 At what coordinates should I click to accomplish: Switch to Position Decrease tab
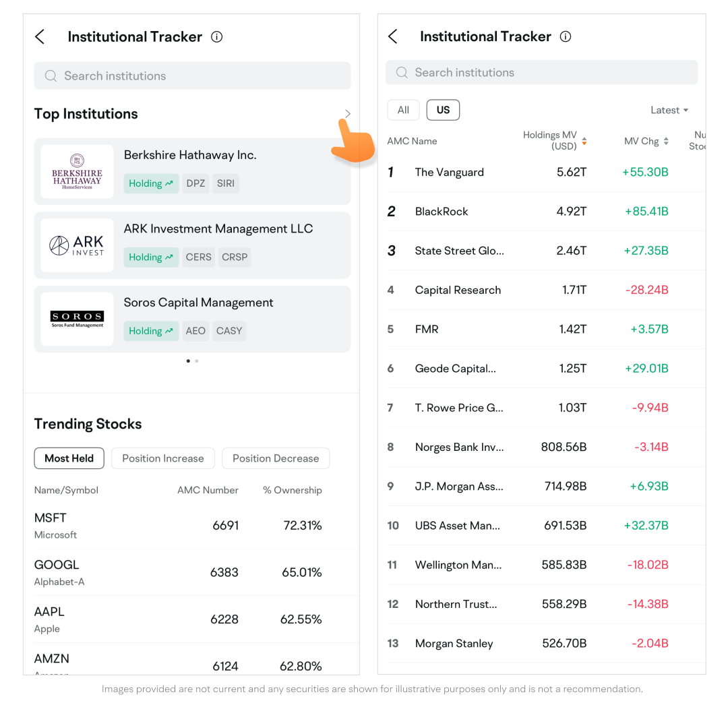[x=276, y=458]
